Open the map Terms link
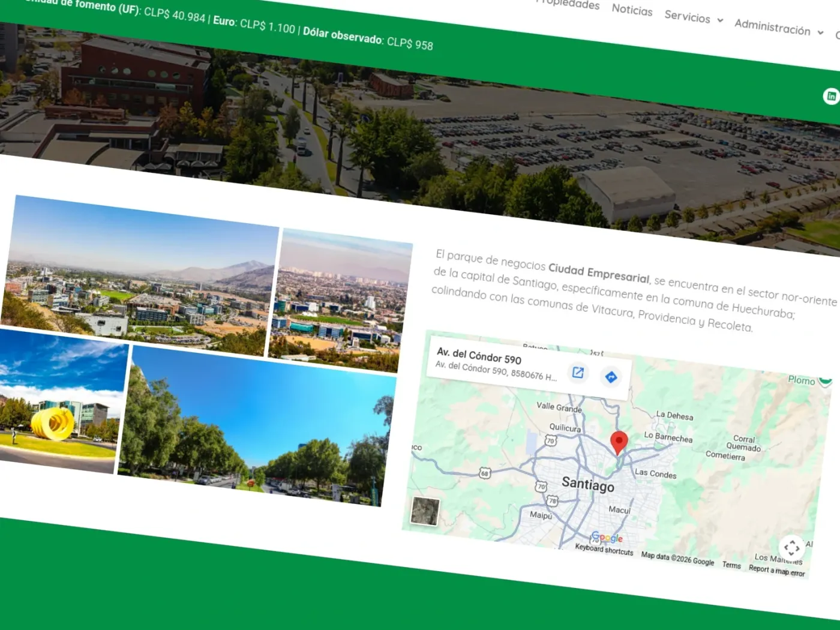The width and height of the screenshot is (840, 630). [731, 565]
